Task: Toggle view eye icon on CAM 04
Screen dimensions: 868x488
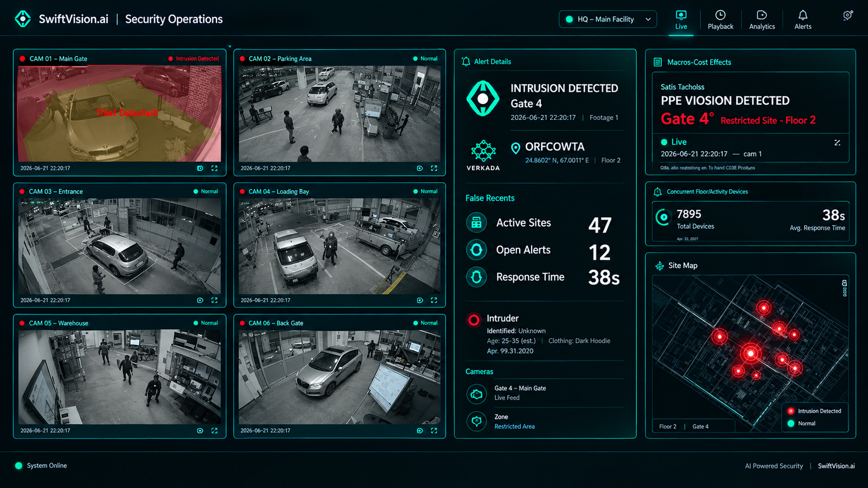Action: point(420,300)
